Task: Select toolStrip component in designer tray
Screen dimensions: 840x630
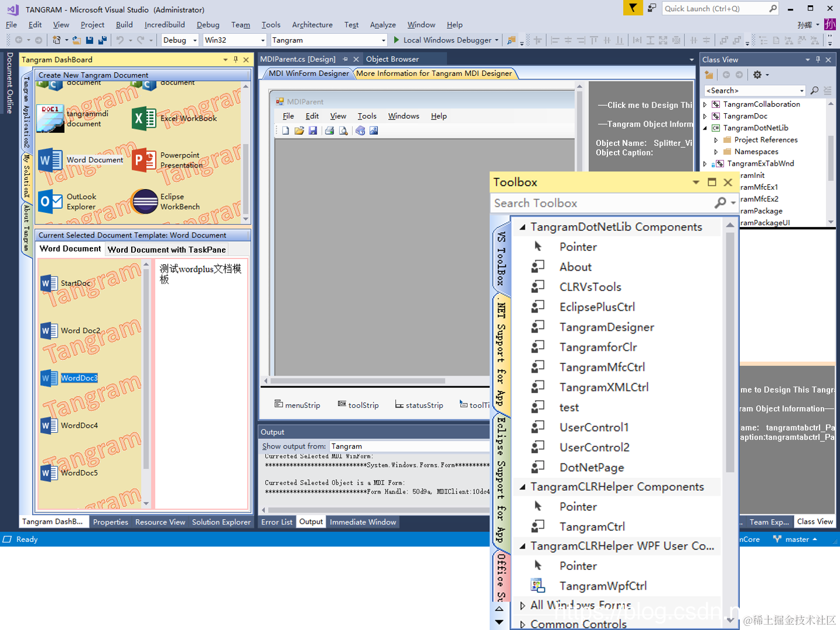Action: tap(358, 405)
